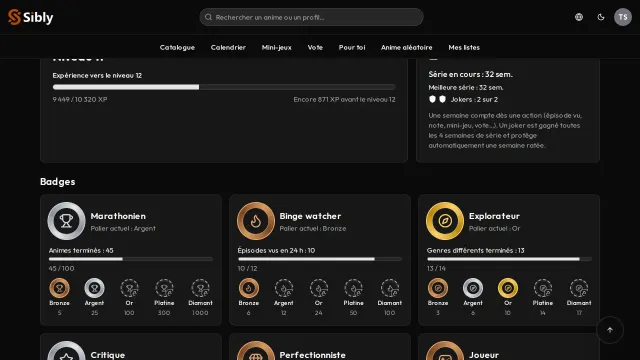Click the Joueur badge icon
The height and width of the screenshot is (360, 640).
click(445, 351)
